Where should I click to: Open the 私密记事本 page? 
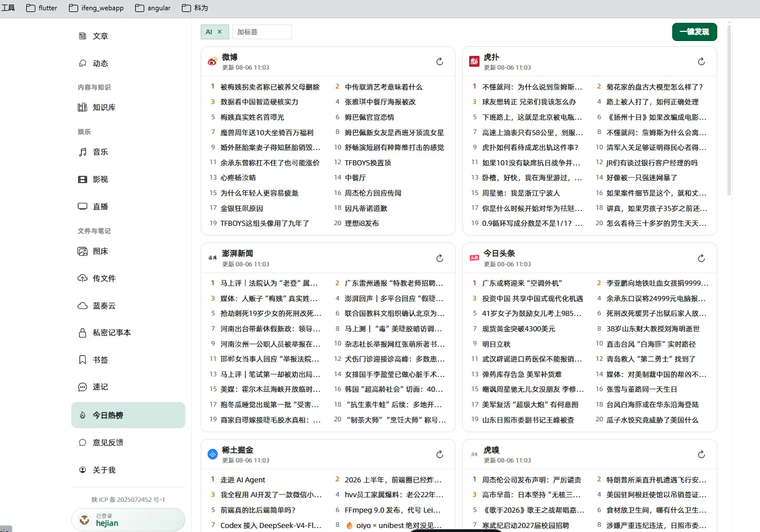click(x=128, y=332)
